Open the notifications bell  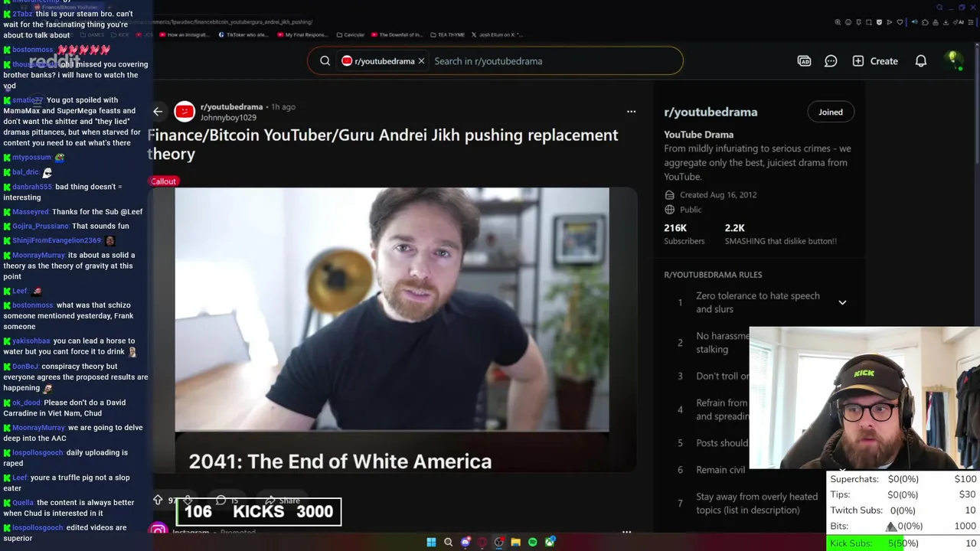point(921,61)
